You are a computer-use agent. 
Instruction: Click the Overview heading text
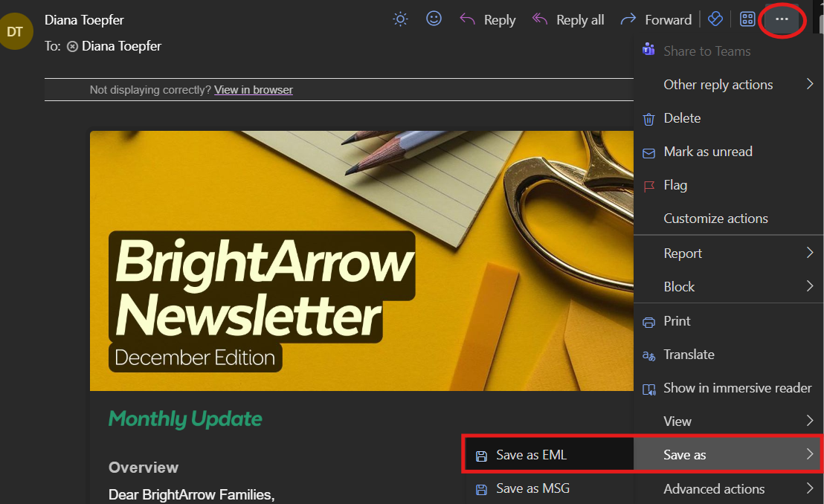coord(144,468)
